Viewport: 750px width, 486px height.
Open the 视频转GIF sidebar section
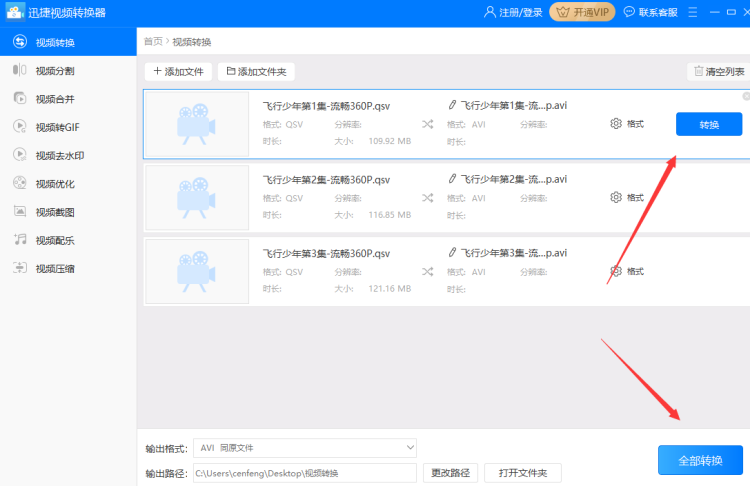68,127
